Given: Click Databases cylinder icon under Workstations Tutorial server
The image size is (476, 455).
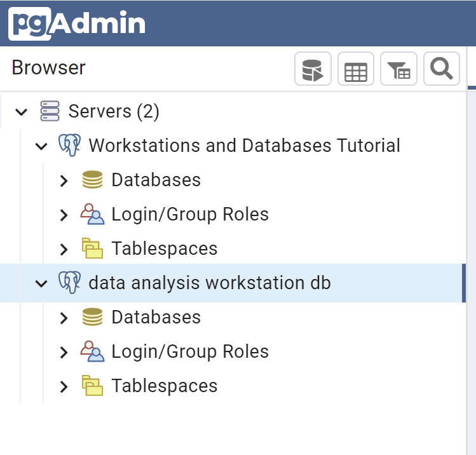Looking at the screenshot, I should 92,180.
